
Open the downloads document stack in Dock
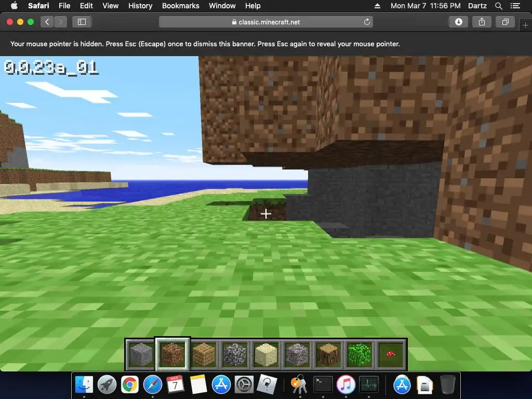point(425,384)
